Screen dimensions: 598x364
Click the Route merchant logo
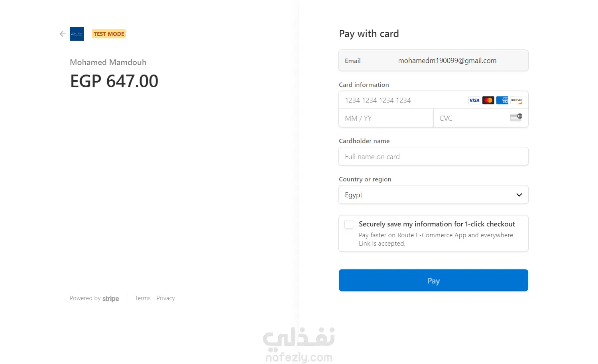pyautogui.click(x=77, y=34)
